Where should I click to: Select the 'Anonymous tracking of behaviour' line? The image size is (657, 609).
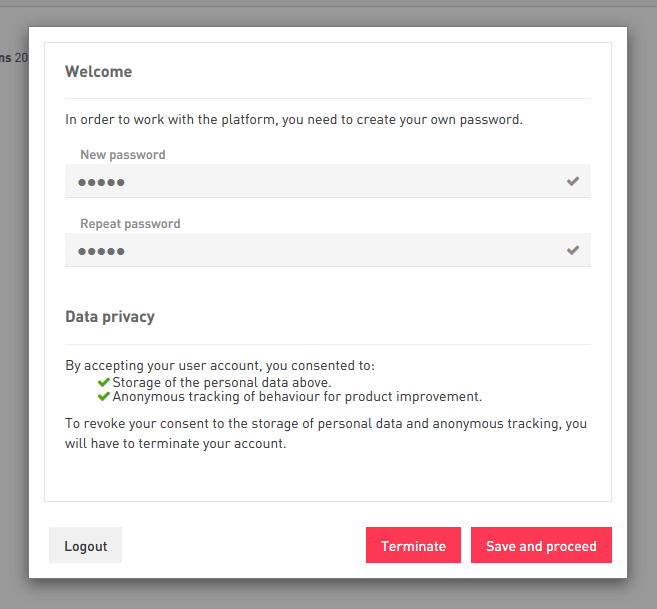[x=297, y=396]
